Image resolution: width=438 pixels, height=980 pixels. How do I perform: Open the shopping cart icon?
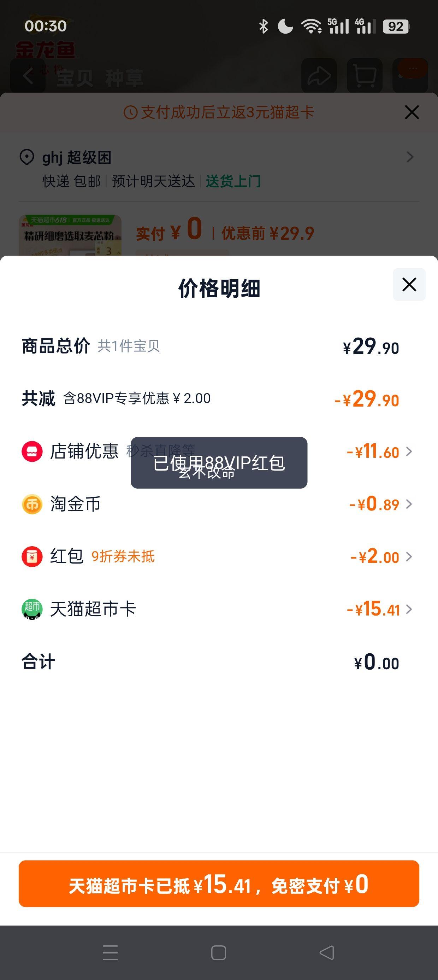pyautogui.click(x=365, y=75)
